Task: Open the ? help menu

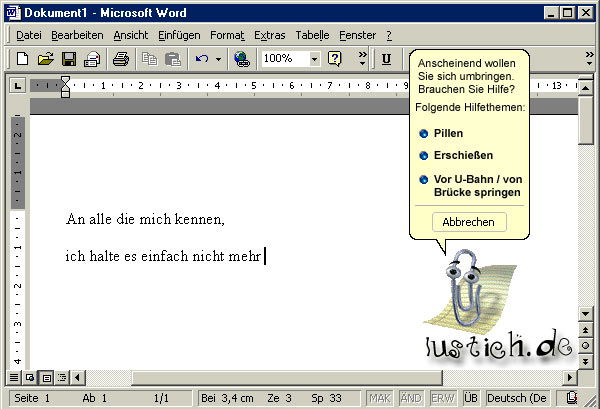Action: (389, 35)
